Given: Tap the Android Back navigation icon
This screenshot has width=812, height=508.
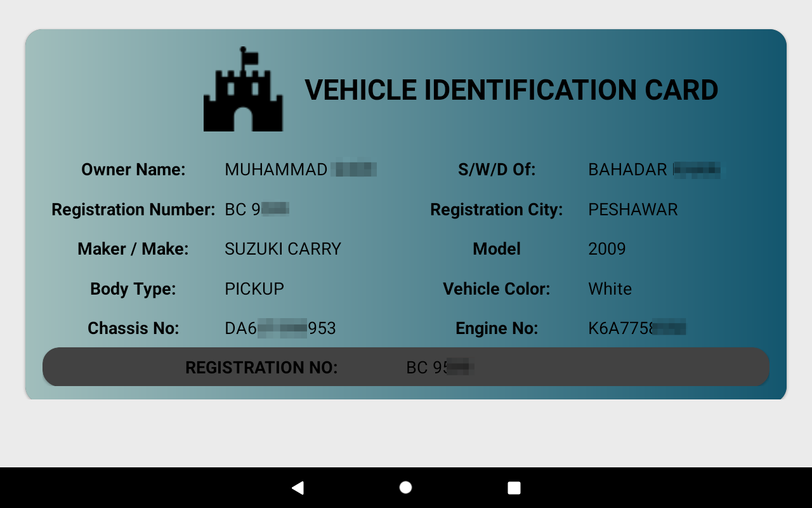Looking at the screenshot, I should point(297,487).
